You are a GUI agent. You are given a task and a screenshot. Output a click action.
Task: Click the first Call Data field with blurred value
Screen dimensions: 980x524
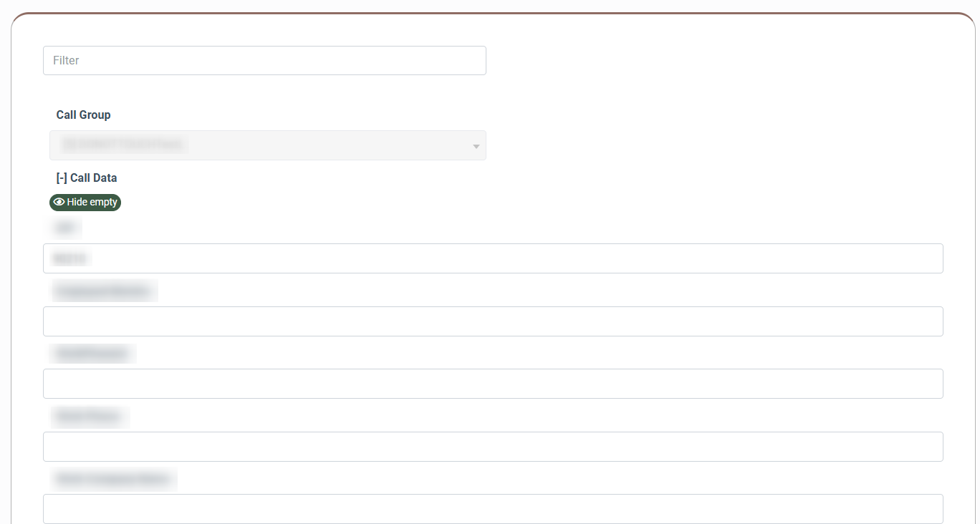pyautogui.click(x=493, y=258)
